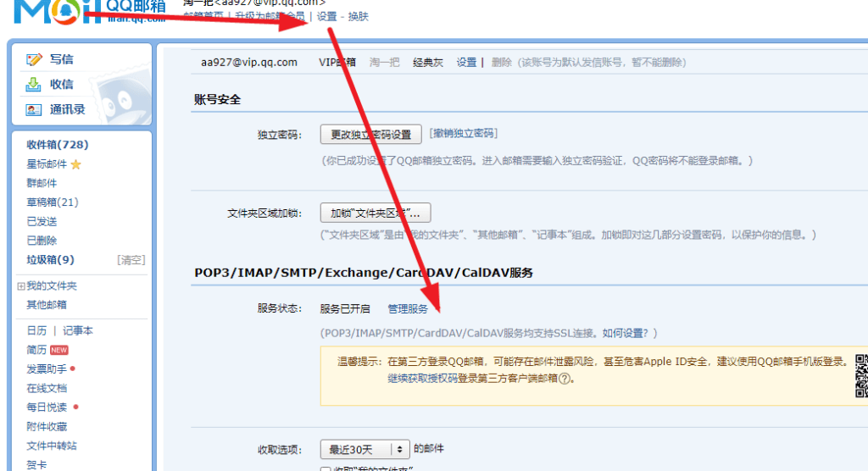Click 设置 in the account row

point(466,63)
